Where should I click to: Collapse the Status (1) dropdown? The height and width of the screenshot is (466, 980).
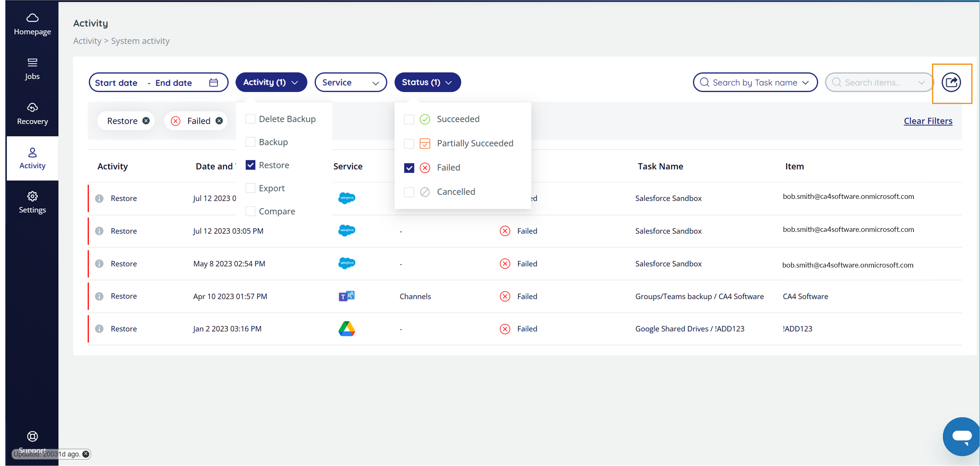(427, 83)
